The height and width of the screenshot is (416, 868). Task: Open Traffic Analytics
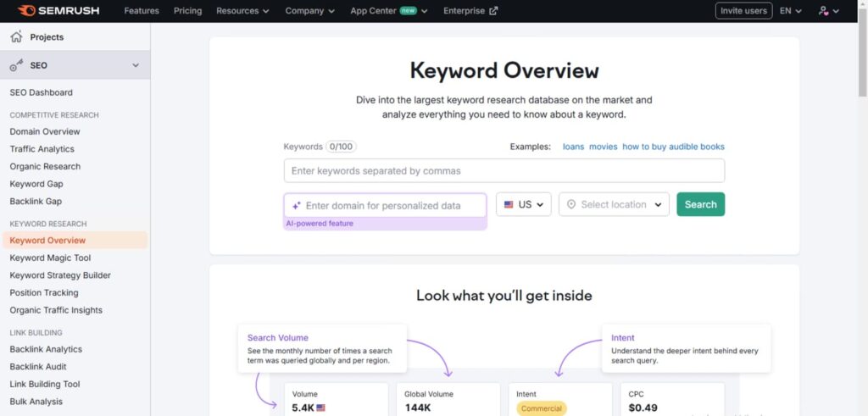(x=42, y=149)
